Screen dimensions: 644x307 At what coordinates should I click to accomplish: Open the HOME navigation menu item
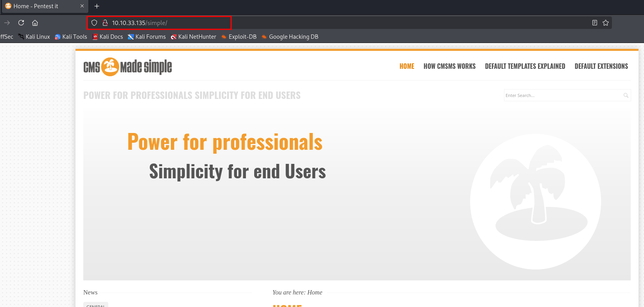[407, 66]
